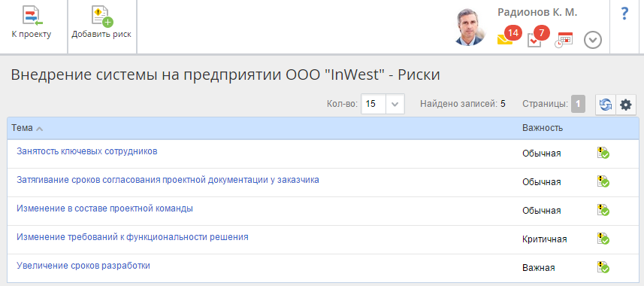The image size is (644, 286).
Task: Click the 'Добавить риск' icon
Action: pyautogui.click(x=102, y=17)
